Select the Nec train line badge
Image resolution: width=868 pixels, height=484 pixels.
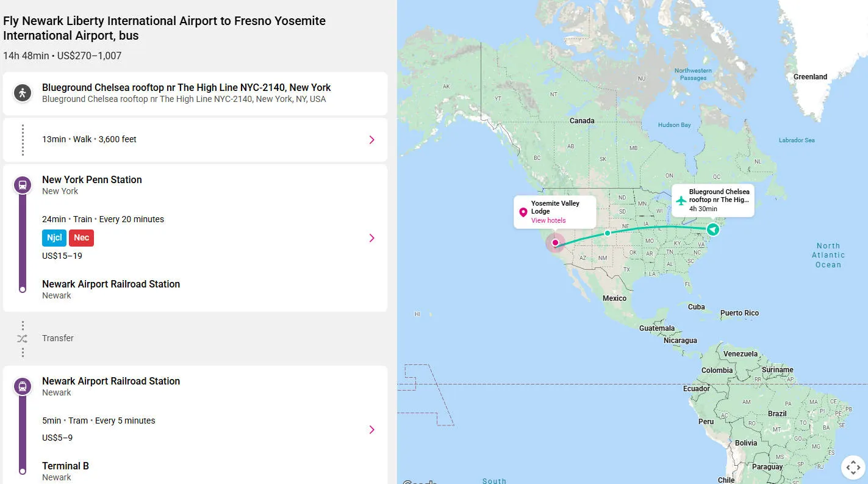pyautogui.click(x=81, y=238)
